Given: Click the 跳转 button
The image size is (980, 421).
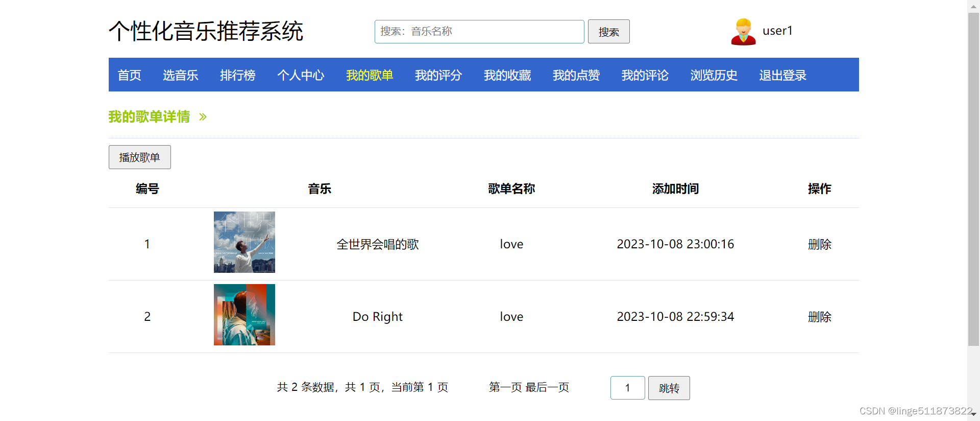Looking at the screenshot, I should (669, 388).
